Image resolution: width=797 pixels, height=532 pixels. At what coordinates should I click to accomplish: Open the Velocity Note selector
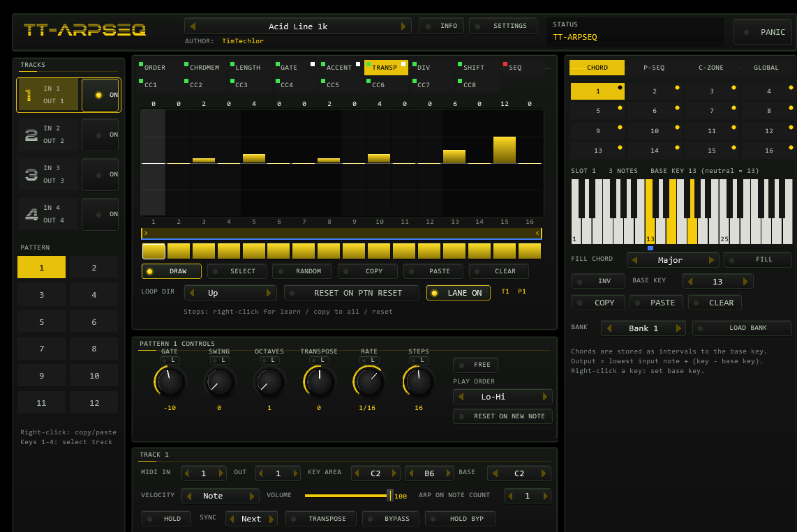(x=220, y=496)
